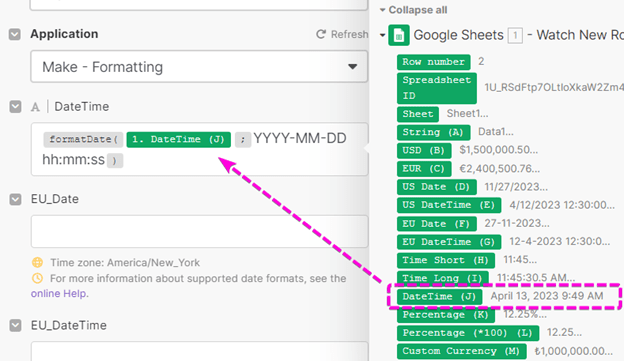624x361 pixels.
Task: Select the Percentage (K) variable pill
Action: click(446, 315)
